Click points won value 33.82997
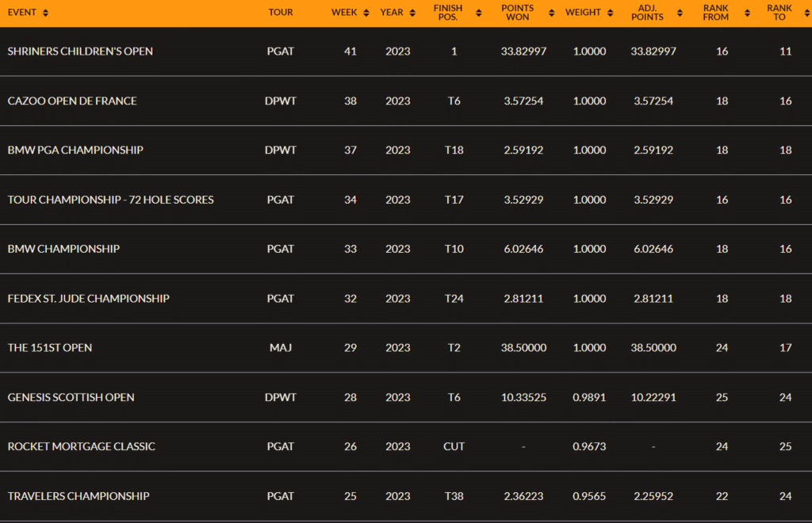This screenshot has height=523, width=812. [523, 52]
